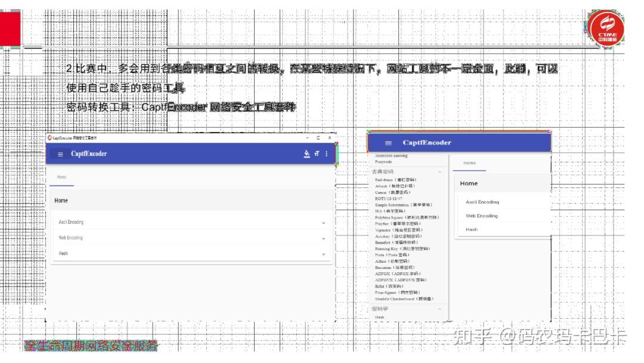The height and width of the screenshot is (363, 644).
Task: Select Vigenere cipher in sidebar
Action: tap(398, 230)
